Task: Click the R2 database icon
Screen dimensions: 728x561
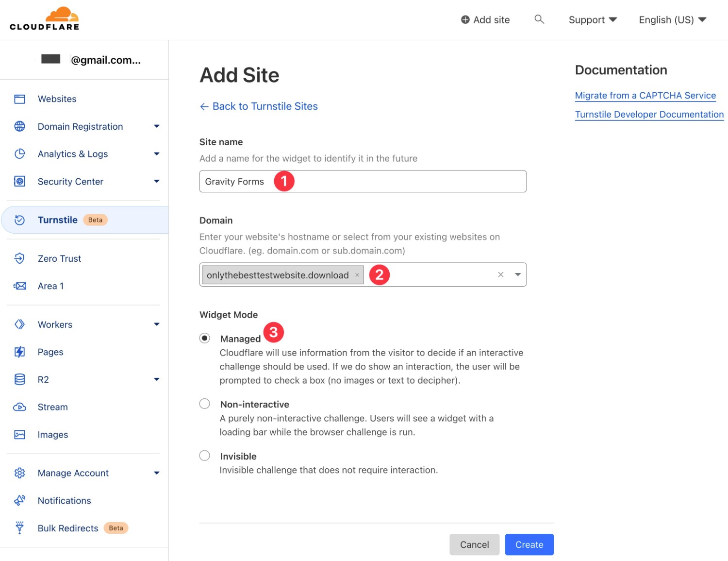Action: click(19, 379)
